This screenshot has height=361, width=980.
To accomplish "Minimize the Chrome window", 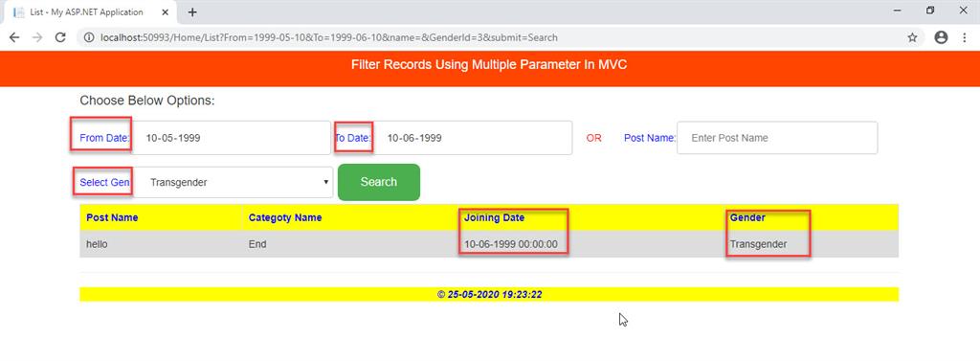I will [x=897, y=11].
